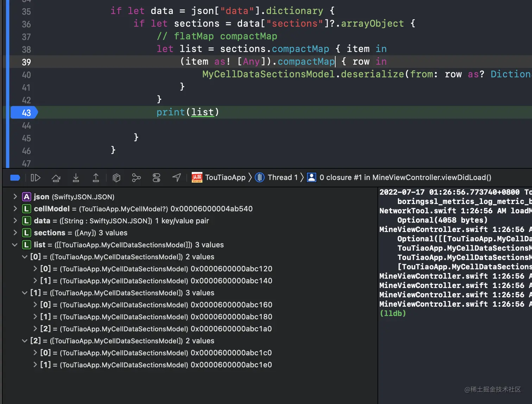Click 'print(list)' on line 43

coord(188,112)
